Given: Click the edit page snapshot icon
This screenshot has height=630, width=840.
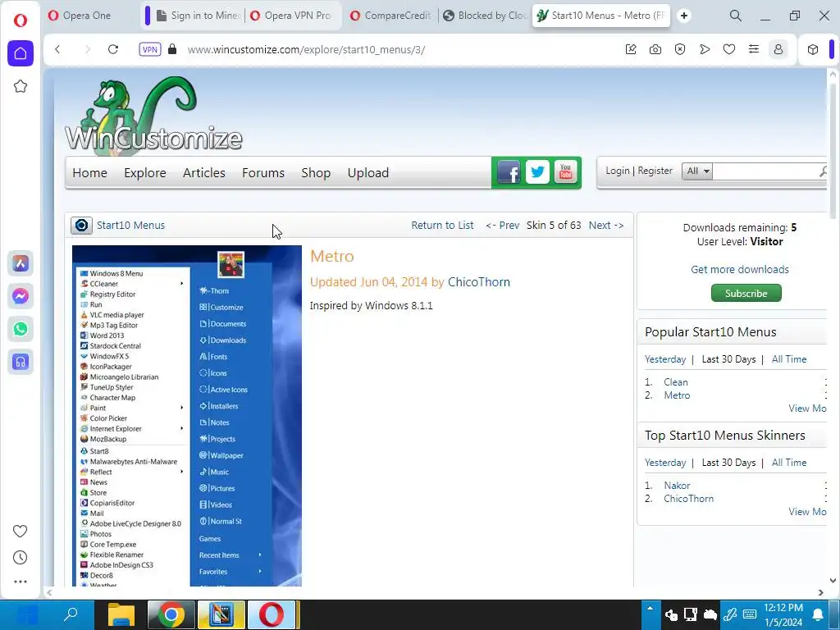Looking at the screenshot, I should (631, 49).
